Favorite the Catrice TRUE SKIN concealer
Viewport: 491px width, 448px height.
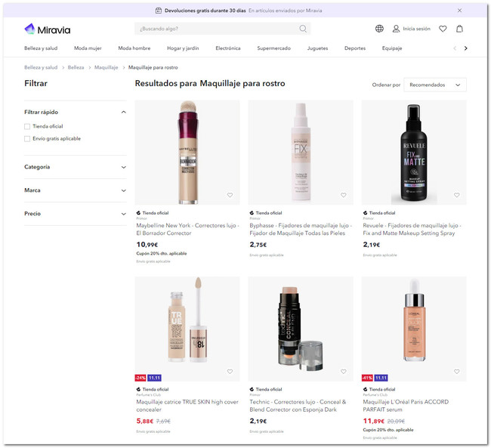click(230, 371)
